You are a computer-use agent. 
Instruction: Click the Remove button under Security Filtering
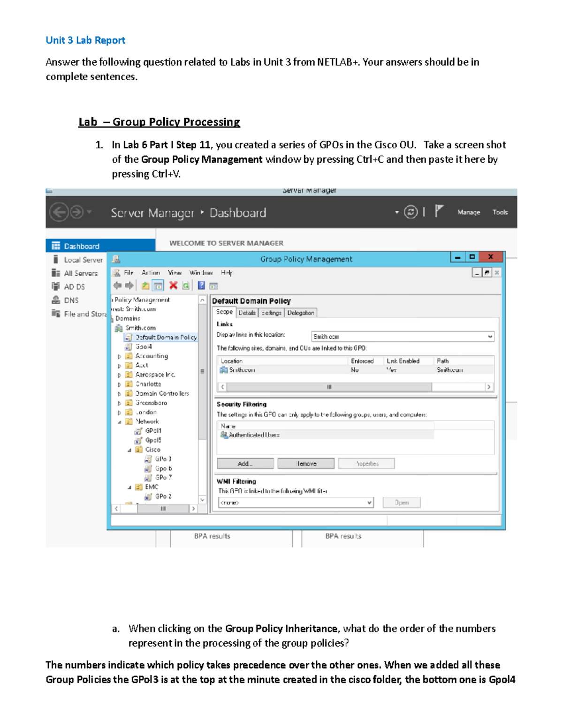(305, 463)
